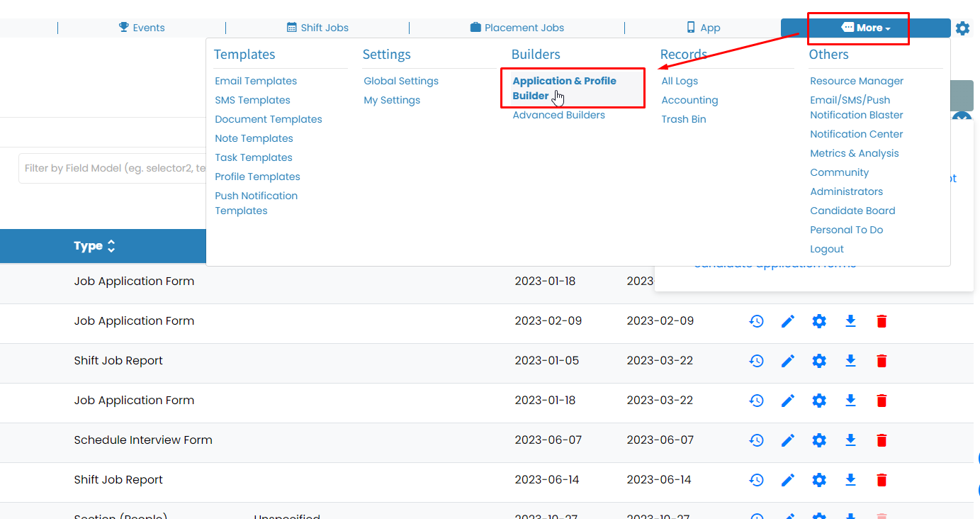Click history icon for 2023-02-09 Job Application Form
The width and height of the screenshot is (980, 519).
[x=756, y=321]
